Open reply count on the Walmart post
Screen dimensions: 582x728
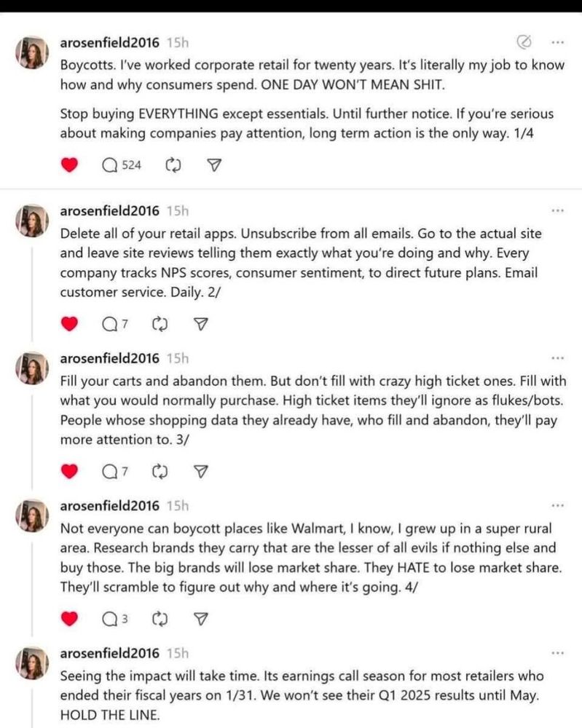click(114, 619)
